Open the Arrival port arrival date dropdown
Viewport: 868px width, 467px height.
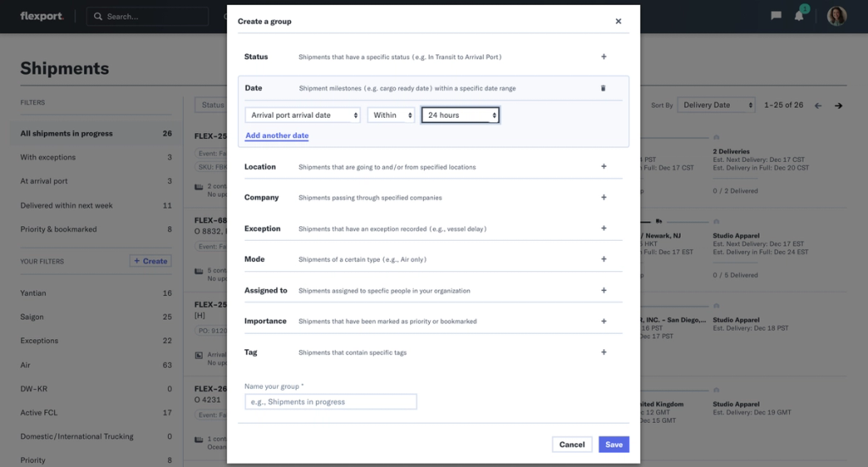tap(303, 115)
